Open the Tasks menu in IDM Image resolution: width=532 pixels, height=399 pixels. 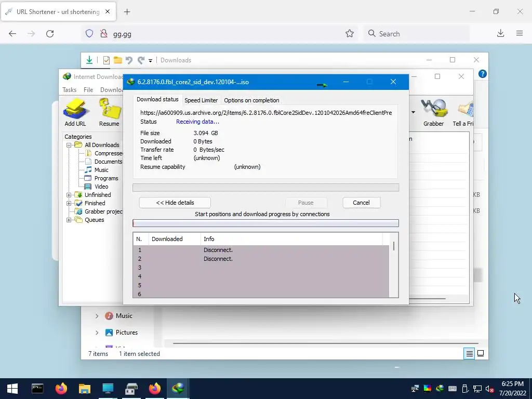tap(69, 90)
